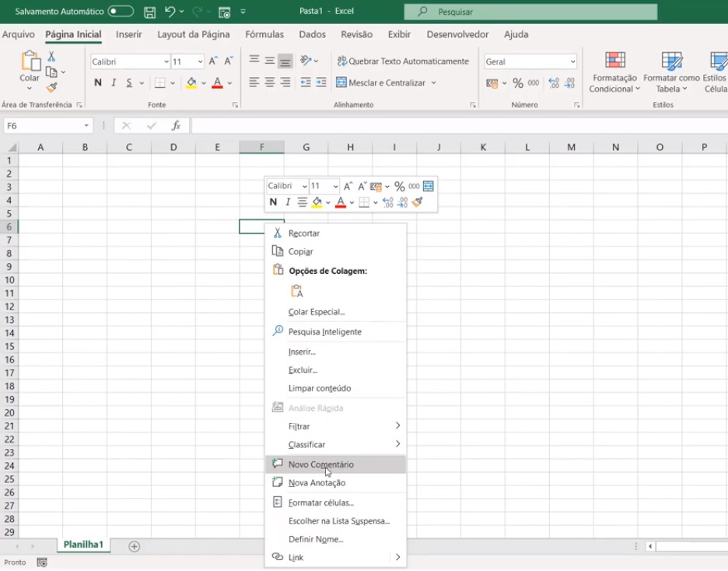Click the Colar paste icon
The width and height of the screenshot is (728, 571).
[x=30, y=61]
